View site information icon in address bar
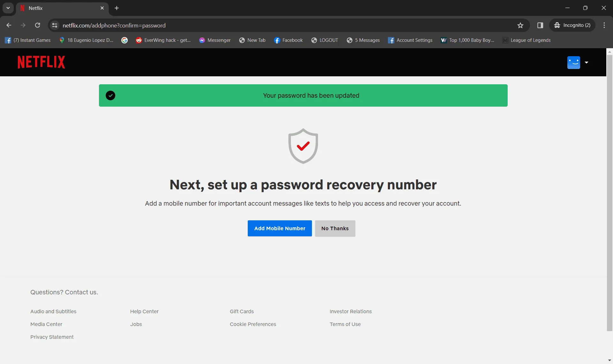This screenshot has height=364, width=613. pos(55,25)
